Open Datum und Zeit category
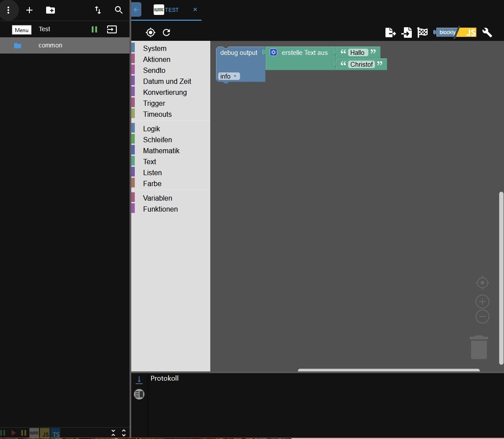Image resolution: width=504 pixels, height=439 pixels. 171,81
